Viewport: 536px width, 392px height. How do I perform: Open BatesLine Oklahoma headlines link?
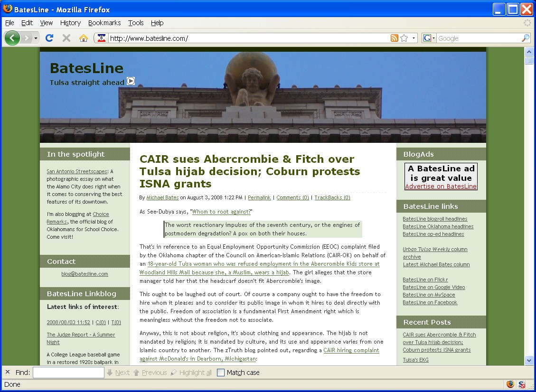(x=438, y=226)
